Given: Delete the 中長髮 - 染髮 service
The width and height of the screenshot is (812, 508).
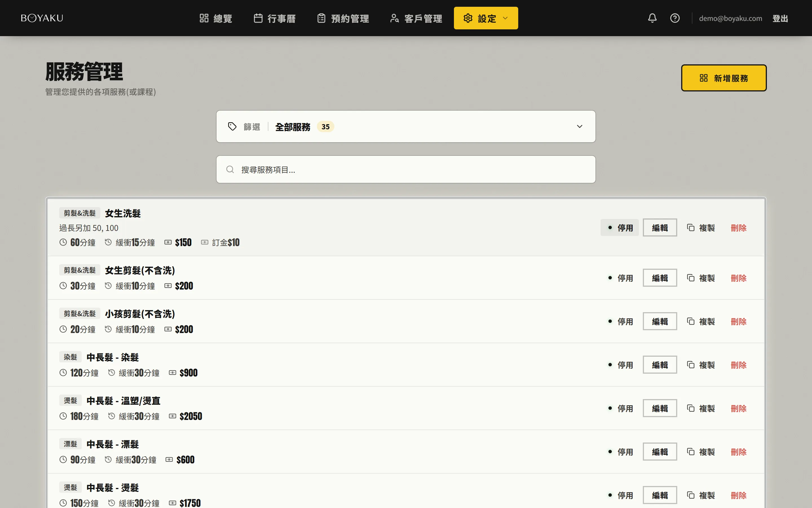Looking at the screenshot, I should [x=738, y=365].
